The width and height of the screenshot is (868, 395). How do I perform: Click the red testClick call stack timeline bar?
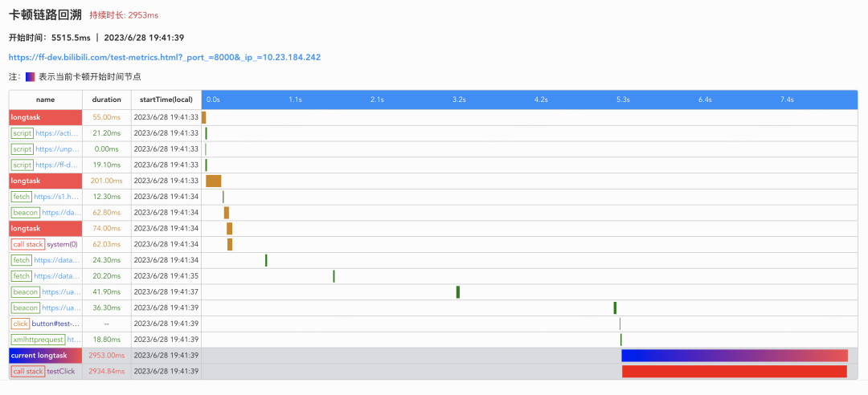[735, 371]
